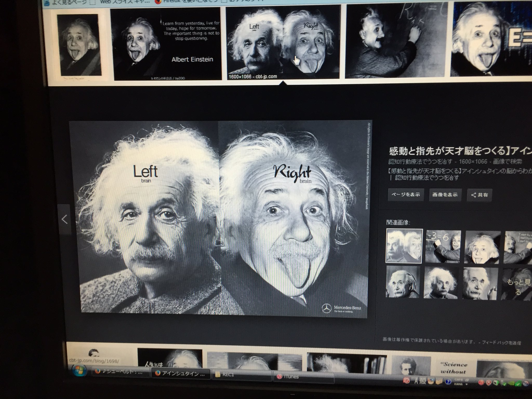Open the 認知行動療法でうつを治す source link
Image resolution: width=532 pixels, height=399 pixels.
tap(420, 161)
